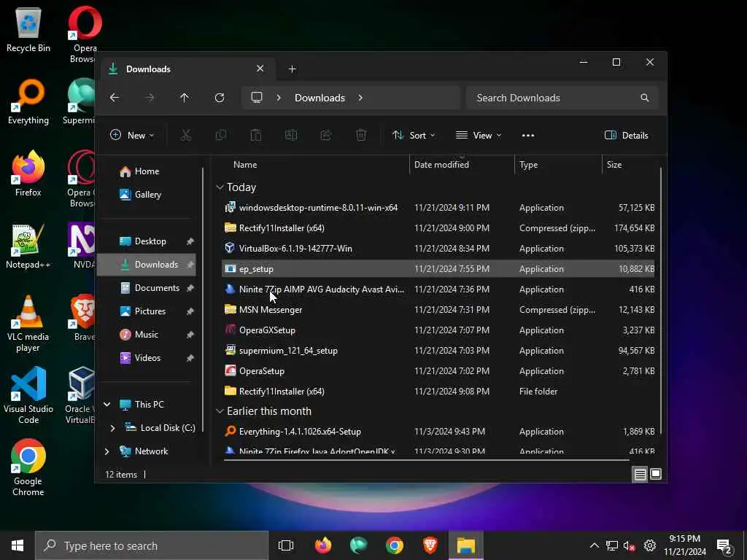
Task: Click the search magnifier in Search Downloads
Action: [x=645, y=98]
